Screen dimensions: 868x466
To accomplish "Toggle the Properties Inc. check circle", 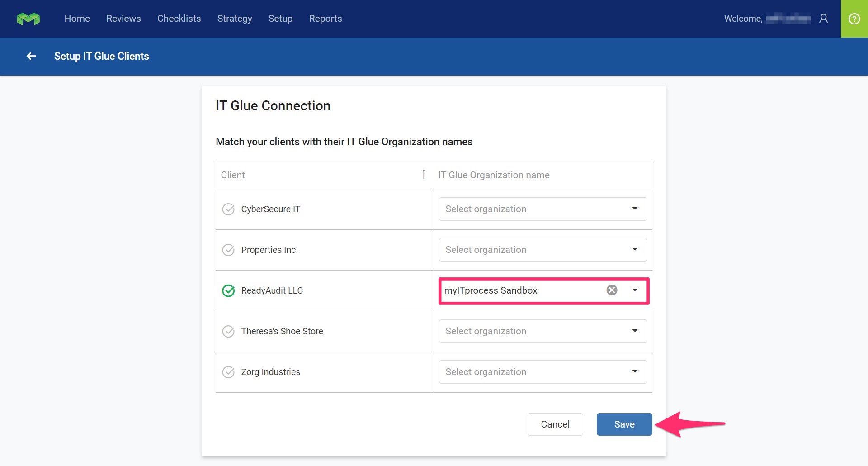I will point(228,250).
